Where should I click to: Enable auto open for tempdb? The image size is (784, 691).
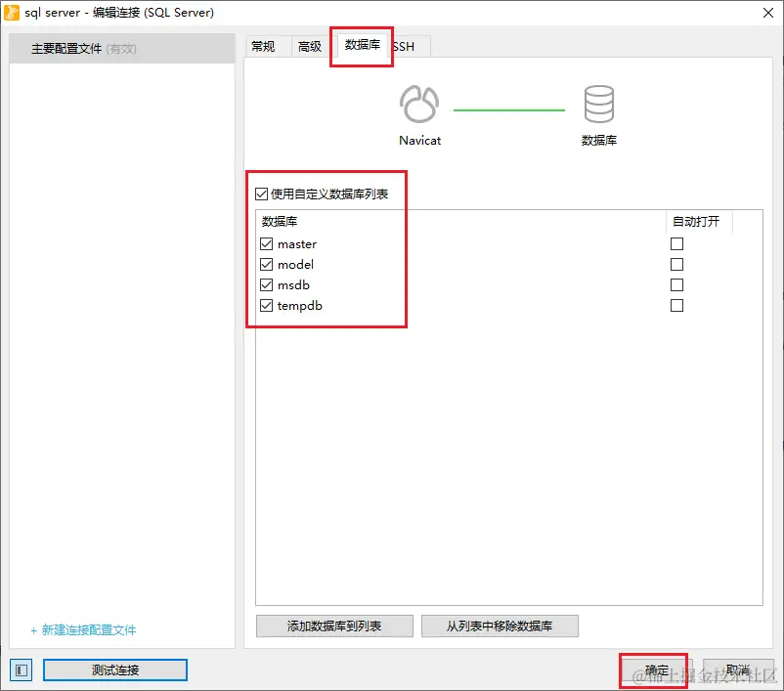tap(676, 306)
